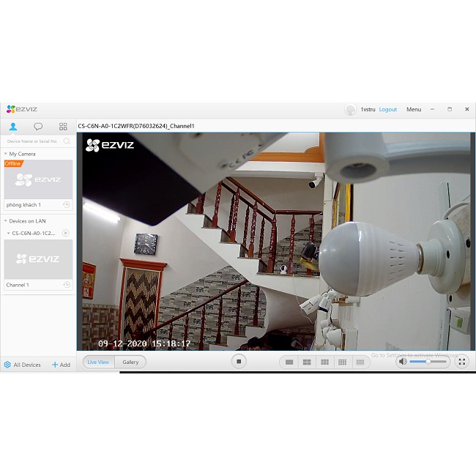
Task: Click the search magnifier icon
Action: (x=67, y=141)
